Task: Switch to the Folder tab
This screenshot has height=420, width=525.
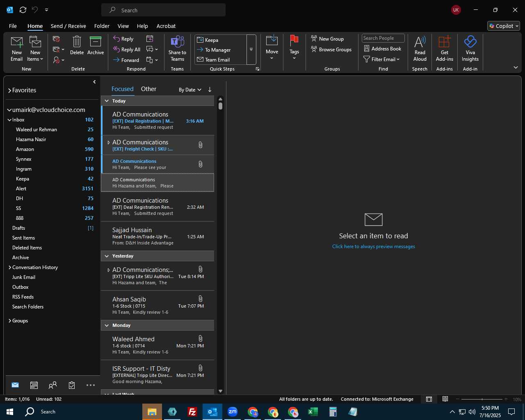Action: tap(102, 26)
